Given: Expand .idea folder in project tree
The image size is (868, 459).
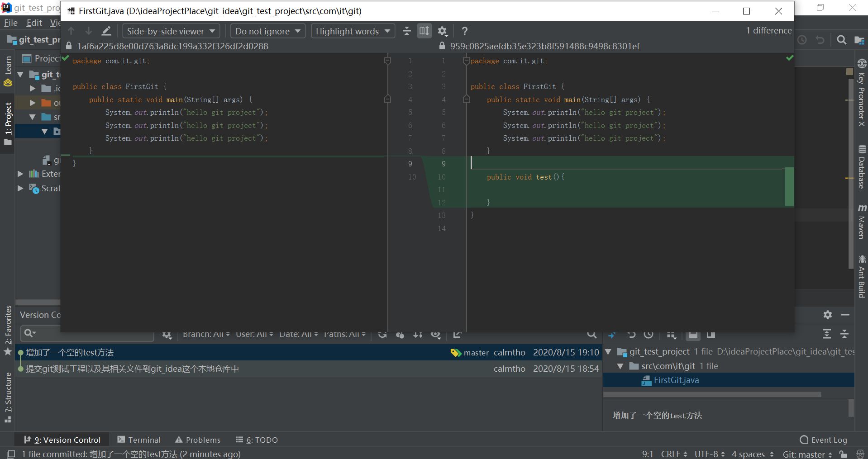Looking at the screenshot, I should [32, 88].
